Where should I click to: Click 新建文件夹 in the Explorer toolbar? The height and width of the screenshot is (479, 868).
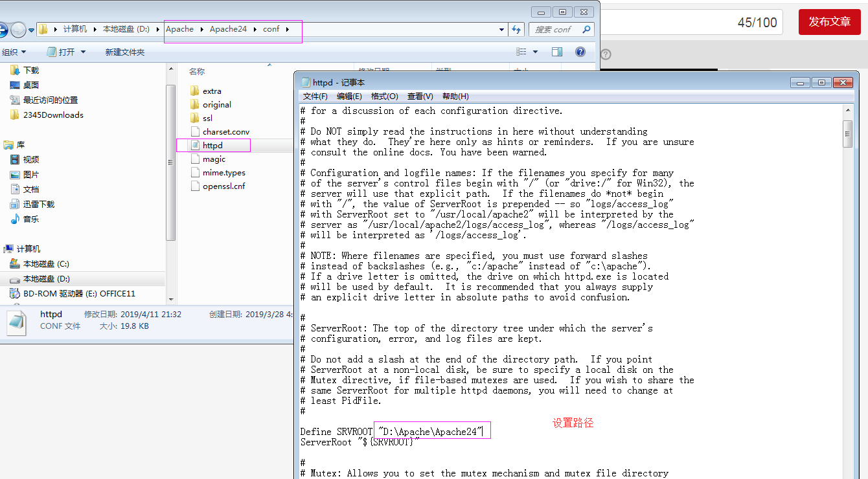(124, 52)
